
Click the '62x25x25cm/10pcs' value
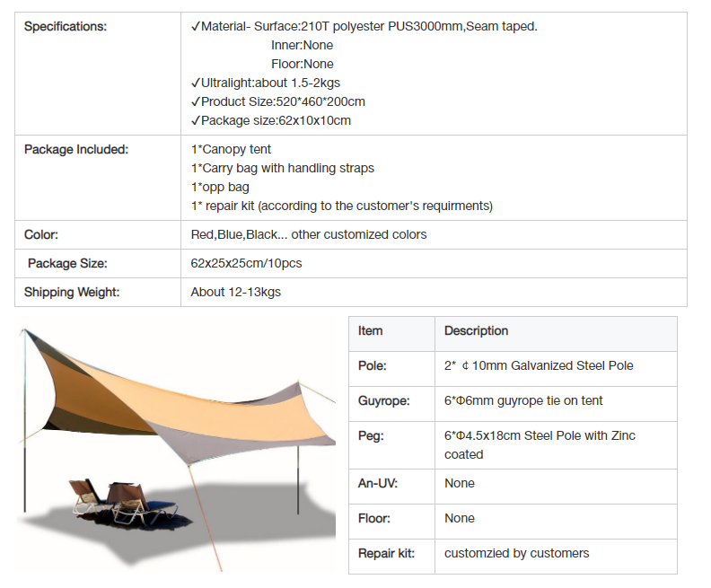(x=246, y=263)
